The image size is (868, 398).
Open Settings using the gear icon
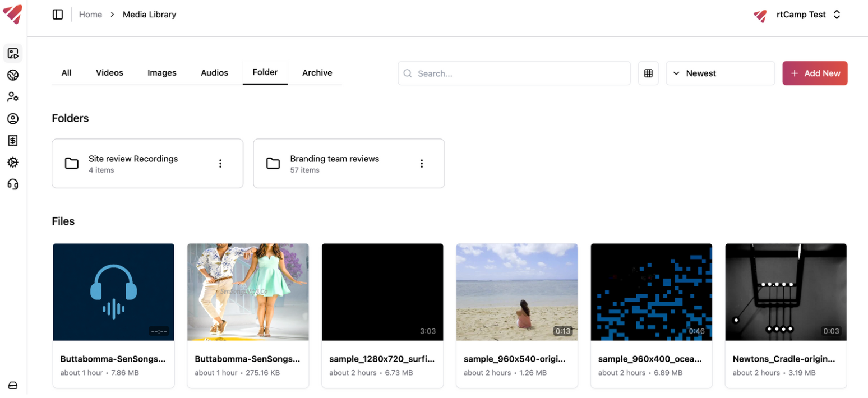pos(12,162)
